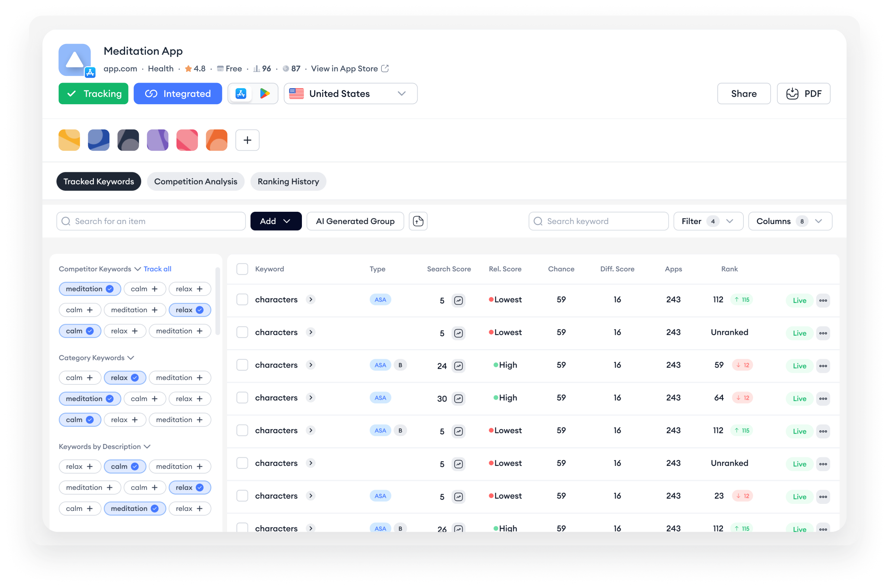
Task: Untrack the relax chip in Category Keywords first row
Action: pos(125,378)
